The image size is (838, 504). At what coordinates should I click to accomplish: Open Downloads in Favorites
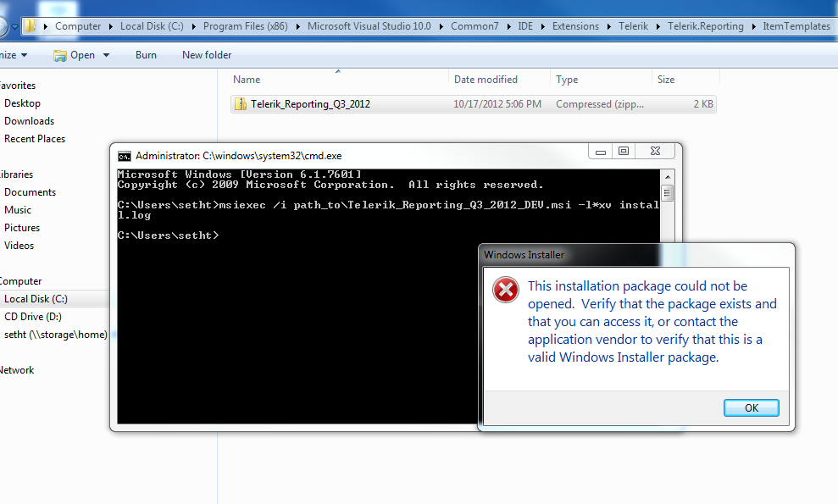(x=30, y=121)
